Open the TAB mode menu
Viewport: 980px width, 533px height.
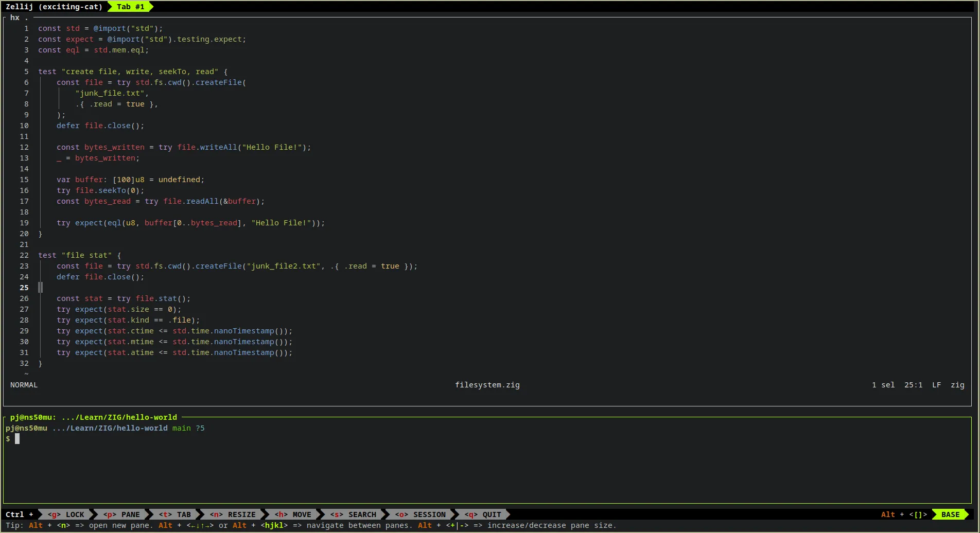[x=174, y=514]
